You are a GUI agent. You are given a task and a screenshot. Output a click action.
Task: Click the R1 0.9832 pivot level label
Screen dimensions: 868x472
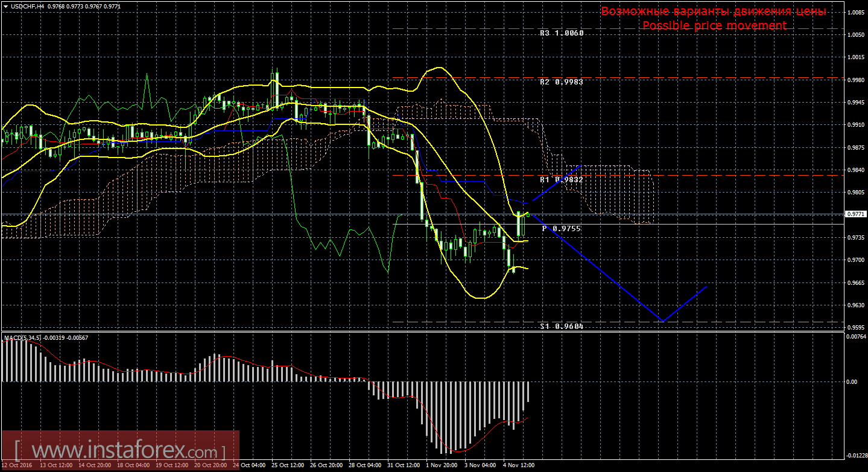point(561,179)
